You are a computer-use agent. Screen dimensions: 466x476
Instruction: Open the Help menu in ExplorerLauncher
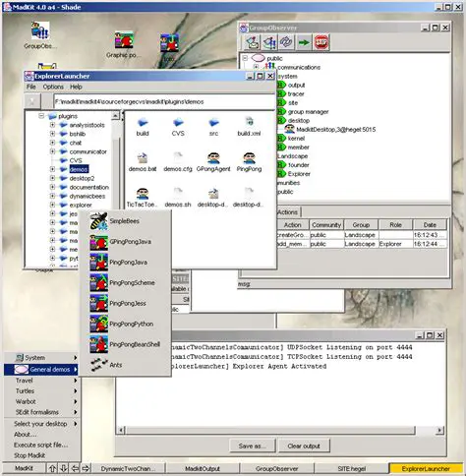[76, 87]
